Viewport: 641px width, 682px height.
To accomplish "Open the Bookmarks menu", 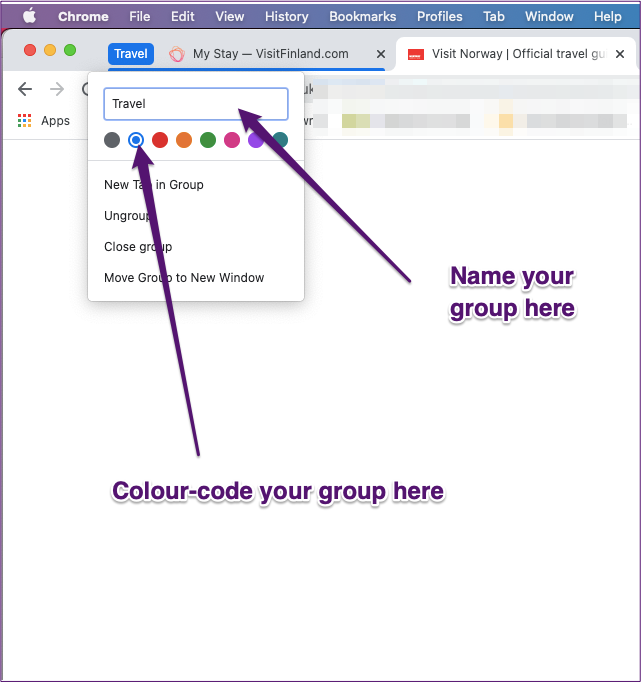I will click(x=363, y=17).
